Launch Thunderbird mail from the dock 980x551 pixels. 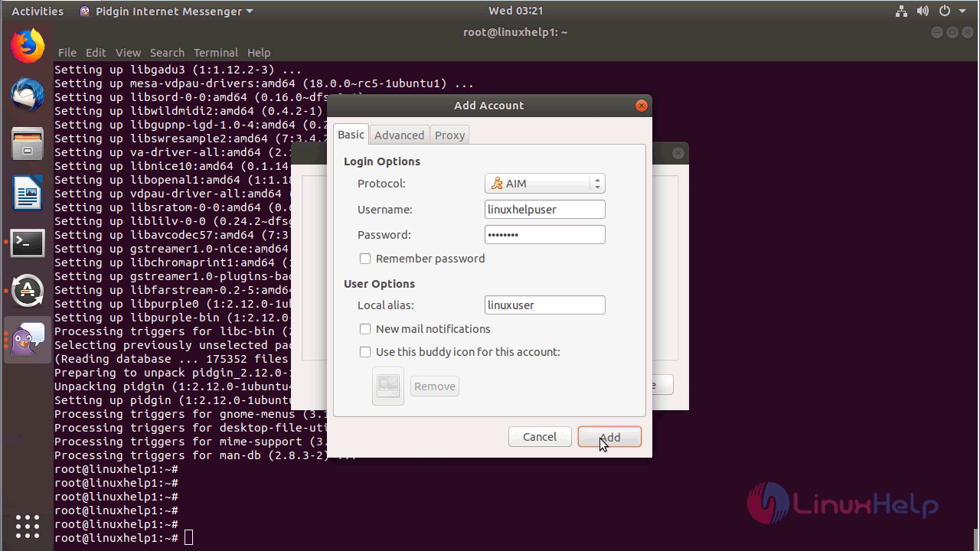(28, 95)
